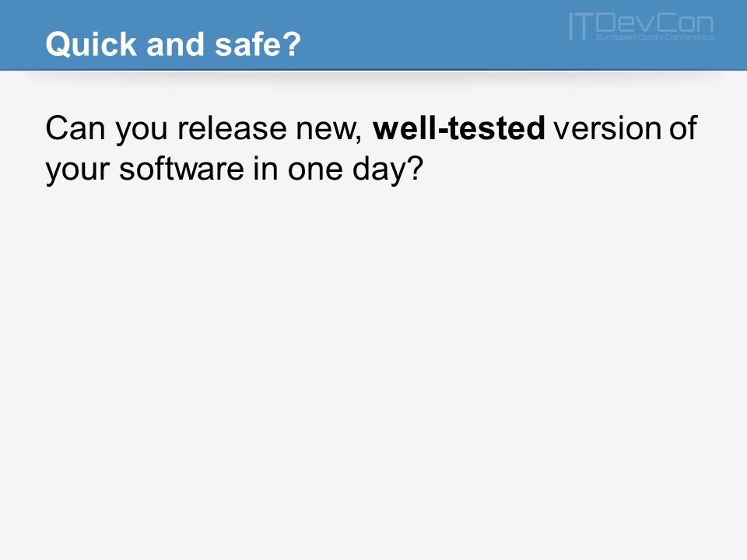747x560 pixels.
Task: Click the word 'day?' ending the question
Action: click(x=388, y=169)
